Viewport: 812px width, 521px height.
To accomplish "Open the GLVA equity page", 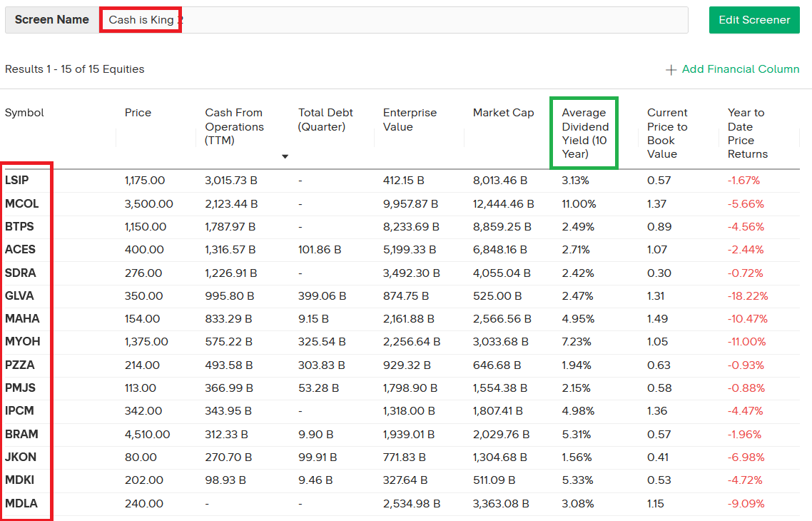I will 19,295.
